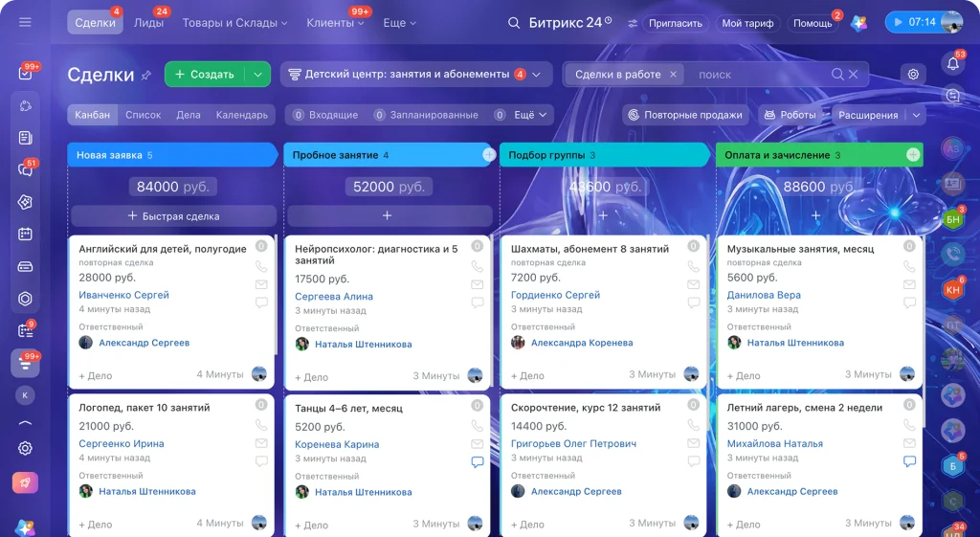The image size is (980, 537).
Task: Open the tasks icon with 99+ badge
Action: (26, 73)
